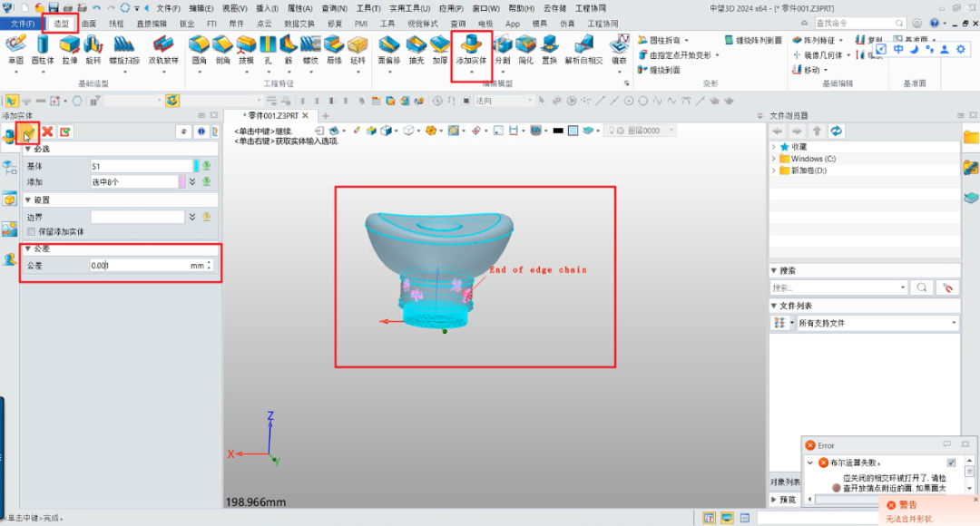Open the 镜像几何体 dropdown arrow
Image resolution: width=980 pixels, height=526 pixels.
pos(848,55)
